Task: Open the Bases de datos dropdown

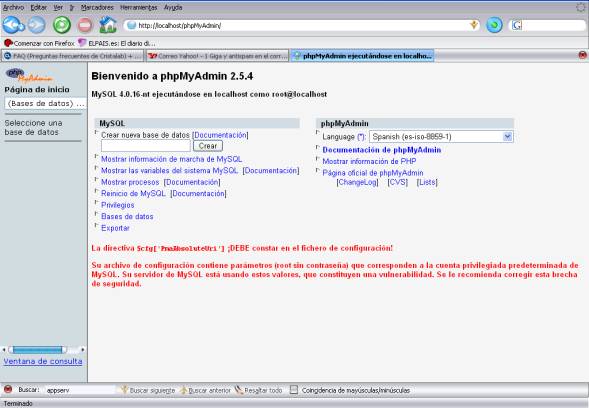Action: click(46, 103)
